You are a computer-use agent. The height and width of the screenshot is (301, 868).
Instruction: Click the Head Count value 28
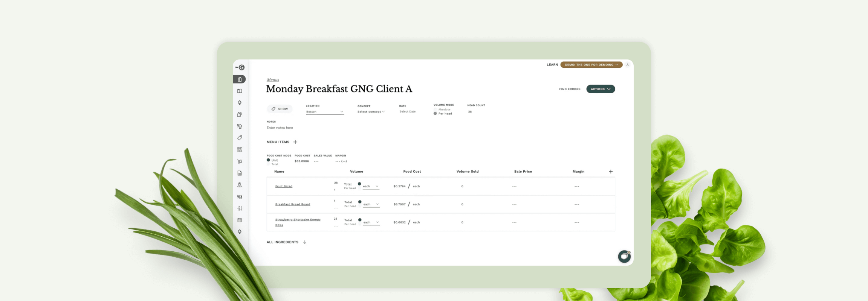[470, 112]
